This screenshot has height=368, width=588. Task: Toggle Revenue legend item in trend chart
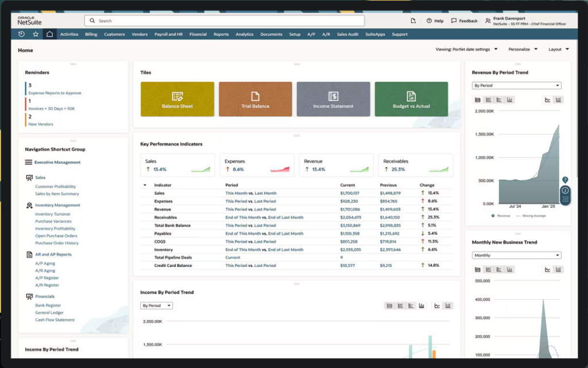tap(501, 216)
